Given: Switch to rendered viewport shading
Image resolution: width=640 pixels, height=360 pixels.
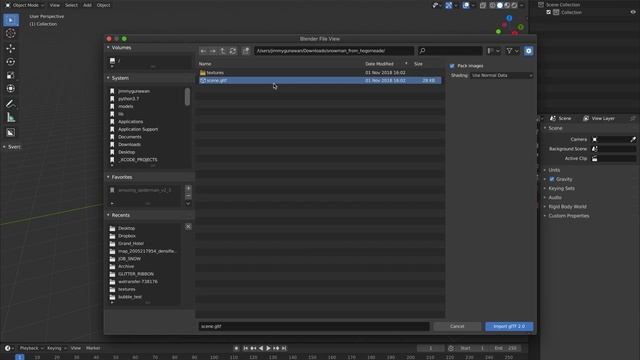Looking at the screenshot, I should [514, 5].
